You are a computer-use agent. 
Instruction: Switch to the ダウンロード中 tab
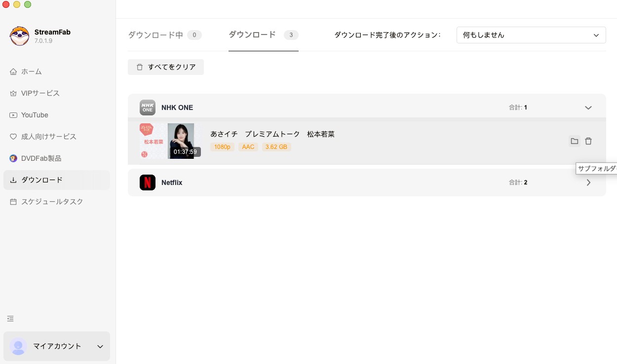coord(155,35)
